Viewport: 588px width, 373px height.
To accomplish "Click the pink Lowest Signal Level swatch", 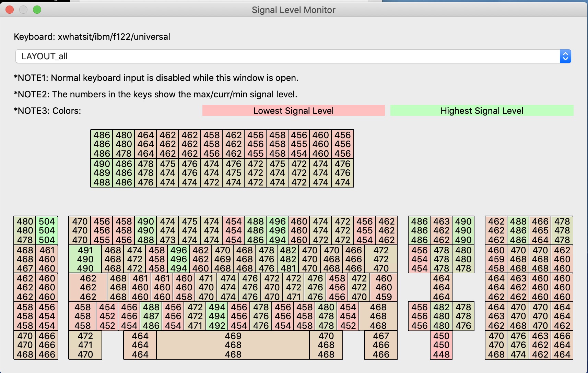I will [293, 111].
